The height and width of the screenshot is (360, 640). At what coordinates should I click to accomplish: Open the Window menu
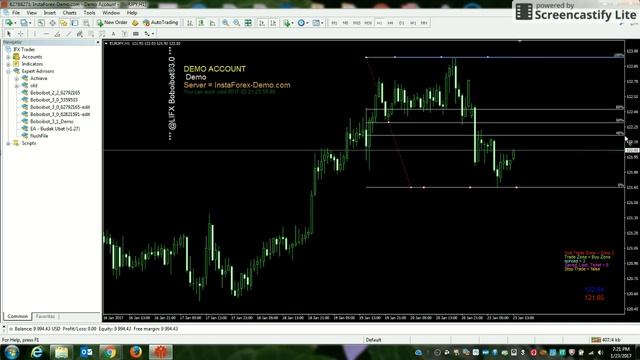tap(111, 13)
